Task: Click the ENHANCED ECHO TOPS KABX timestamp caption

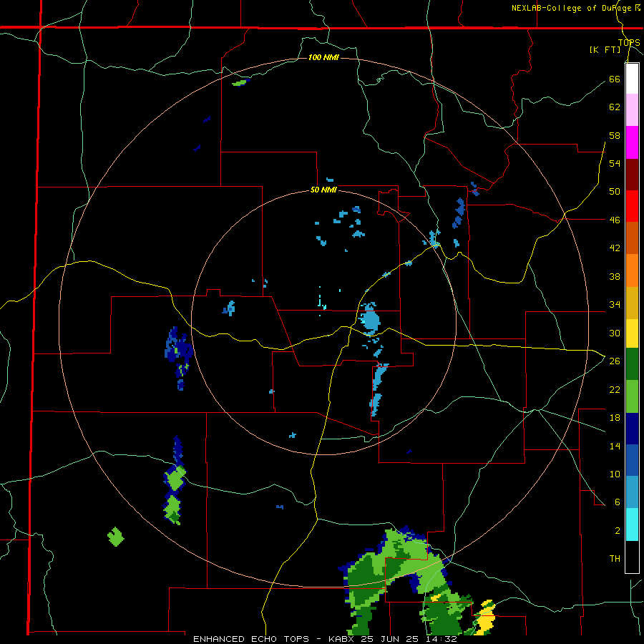Action: tap(325, 639)
